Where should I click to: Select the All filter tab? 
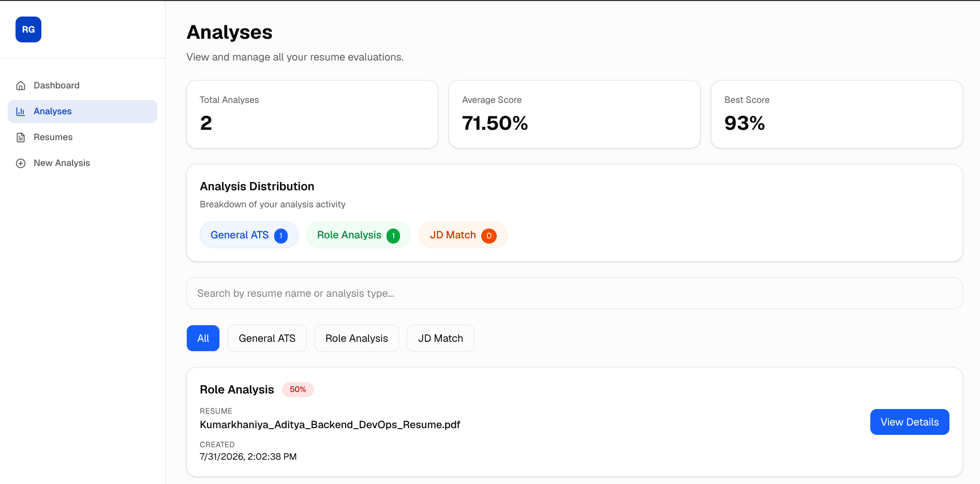[203, 338]
